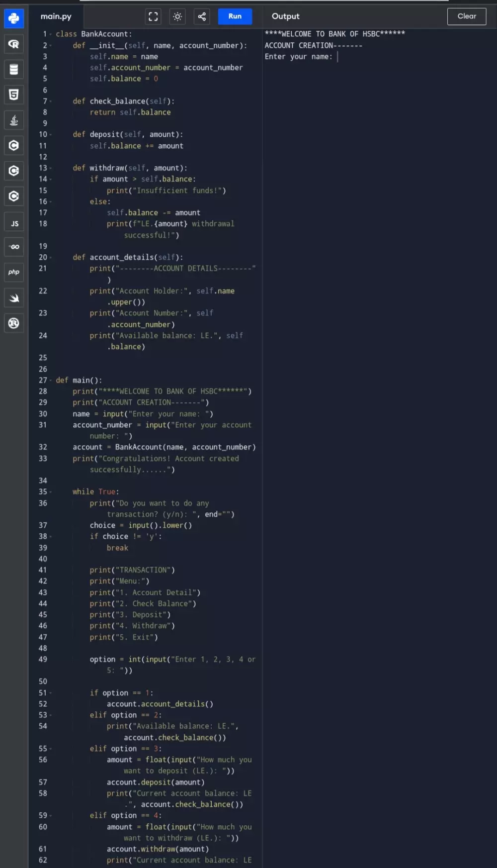Open the HTML editor icon
The width and height of the screenshot is (497, 868).
(x=14, y=95)
